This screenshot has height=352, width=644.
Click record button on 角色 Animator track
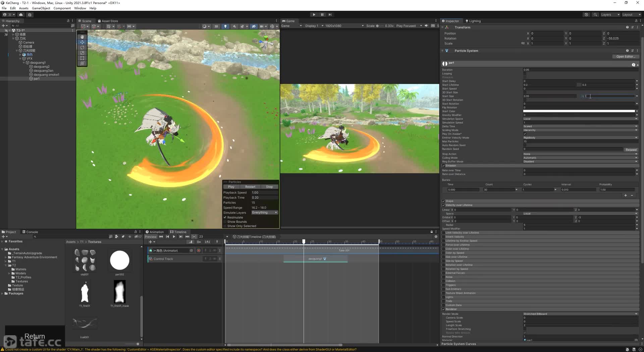199,250
